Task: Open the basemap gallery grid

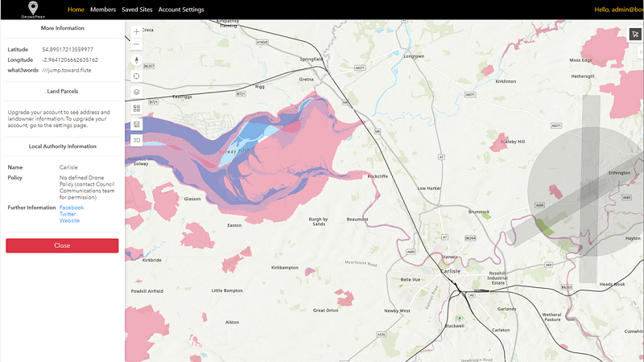Action: [x=137, y=109]
